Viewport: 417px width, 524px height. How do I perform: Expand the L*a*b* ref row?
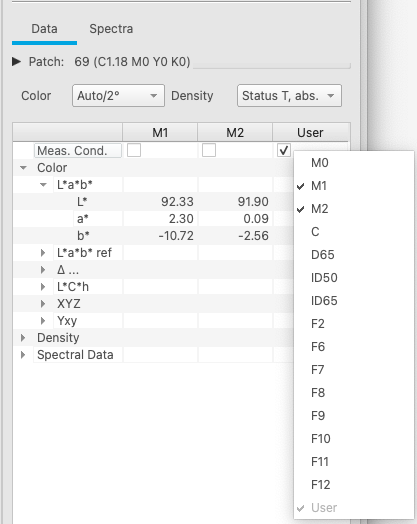(43, 253)
